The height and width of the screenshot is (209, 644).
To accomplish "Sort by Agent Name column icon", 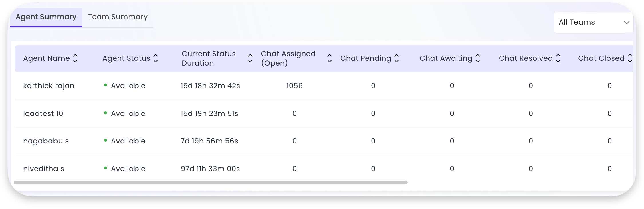I will coord(75,58).
